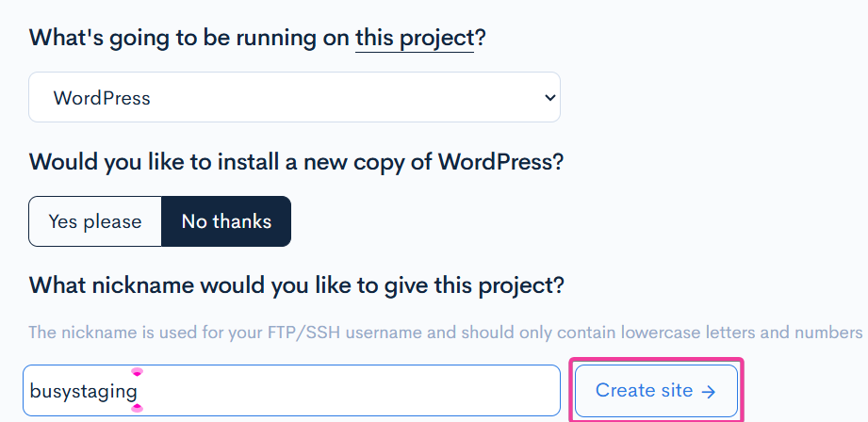Screen dimensions: 868x422
Task: Choose "Yes please" to install WordPress
Action: pos(95,221)
